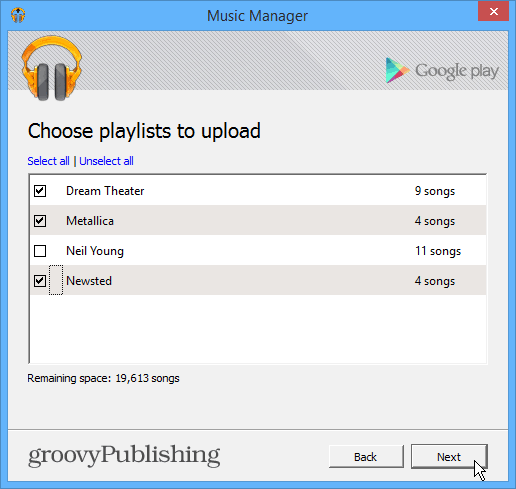This screenshot has height=489, width=516.
Task: Click the Google Play triangle logo
Action: click(x=397, y=70)
